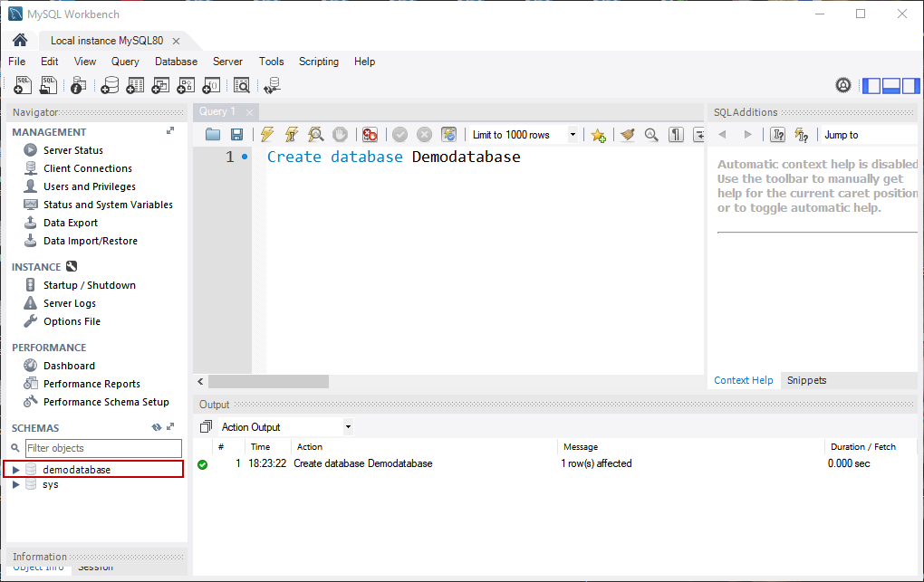This screenshot has width=924, height=582.
Task: Click the Explain query magnifier-lightning icon
Action: click(315, 135)
